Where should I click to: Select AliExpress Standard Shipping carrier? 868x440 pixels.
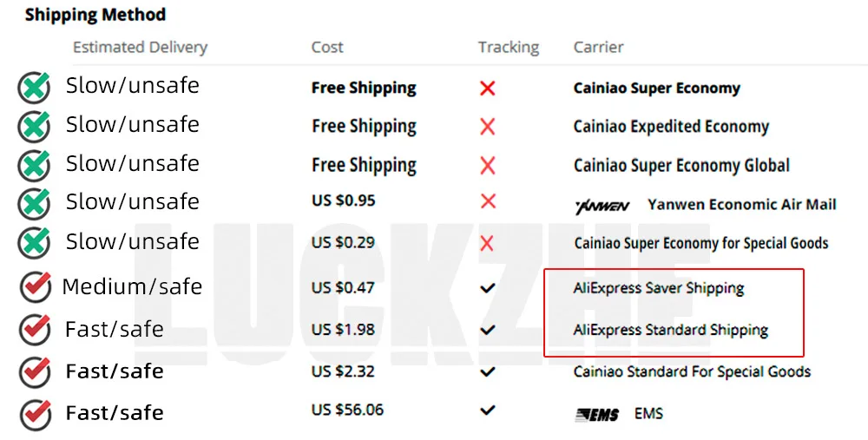(670, 331)
